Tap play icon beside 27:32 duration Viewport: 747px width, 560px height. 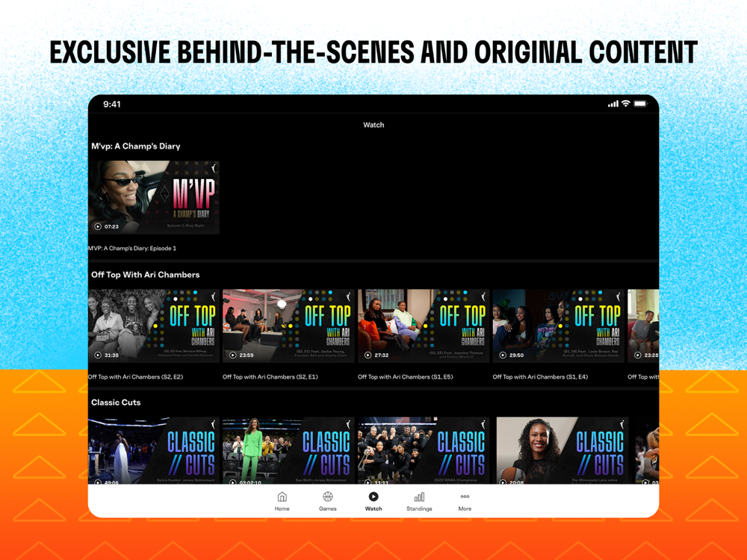coord(368,355)
